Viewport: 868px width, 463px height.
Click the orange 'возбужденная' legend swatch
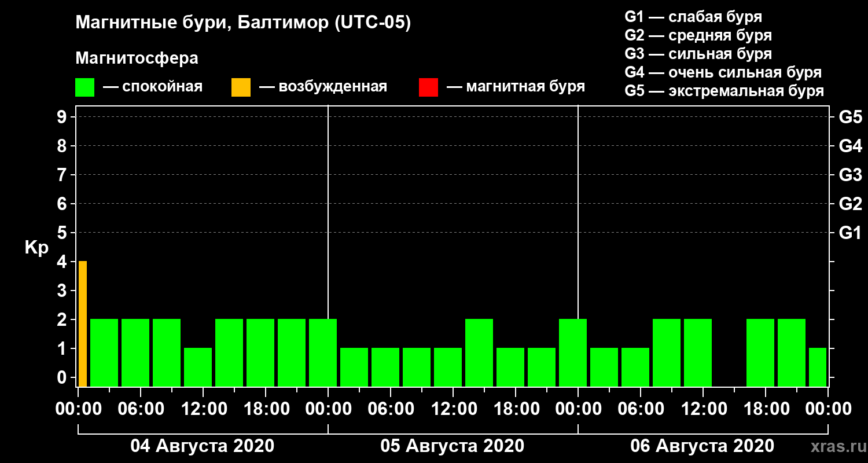[x=241, y=87]
